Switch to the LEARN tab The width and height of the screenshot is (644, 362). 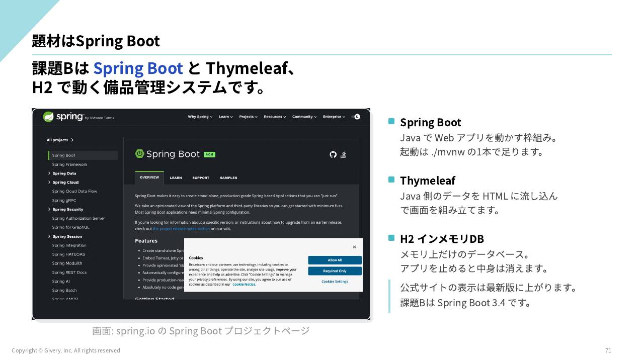coord(176,177)
